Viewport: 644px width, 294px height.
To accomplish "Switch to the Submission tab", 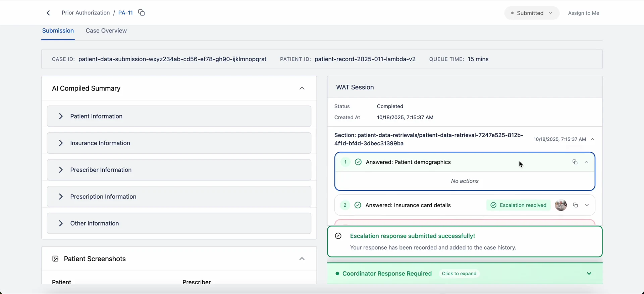I will 58,31.
